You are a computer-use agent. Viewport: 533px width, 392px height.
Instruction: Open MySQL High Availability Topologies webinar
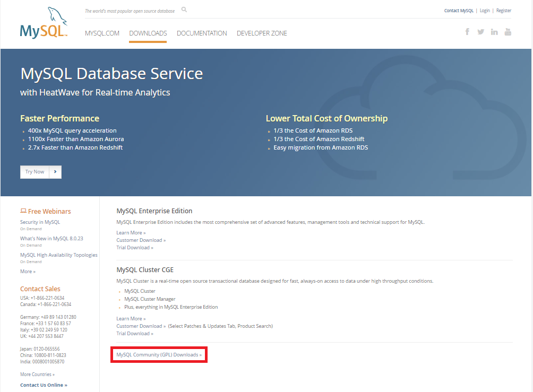tap(59, 255)
